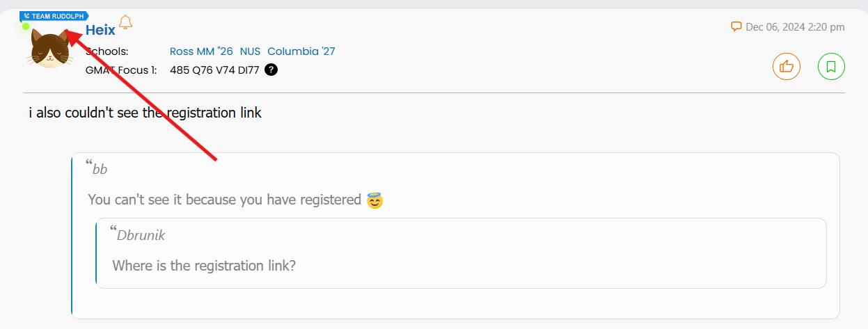Click the speech bubble icon near date
Screen dimensions: 868x329
pos(736,26)
